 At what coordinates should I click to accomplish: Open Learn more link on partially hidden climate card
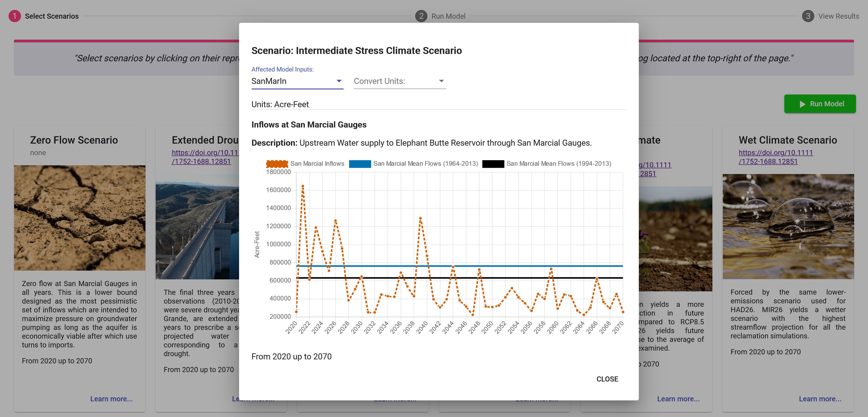(x=678, y=399)
